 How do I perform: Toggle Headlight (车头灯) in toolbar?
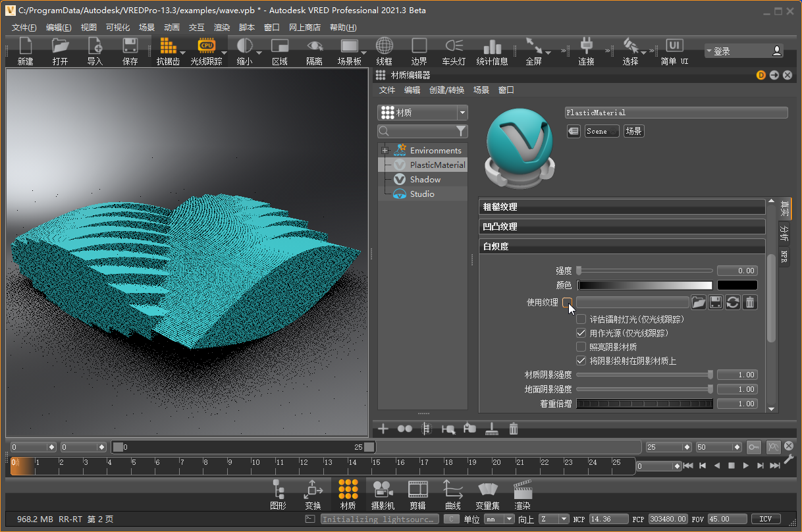(454, 51)
